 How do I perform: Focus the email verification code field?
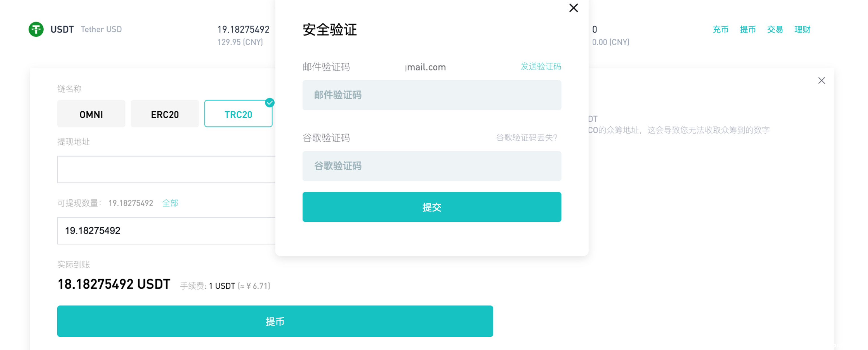(x=431, y=95)
